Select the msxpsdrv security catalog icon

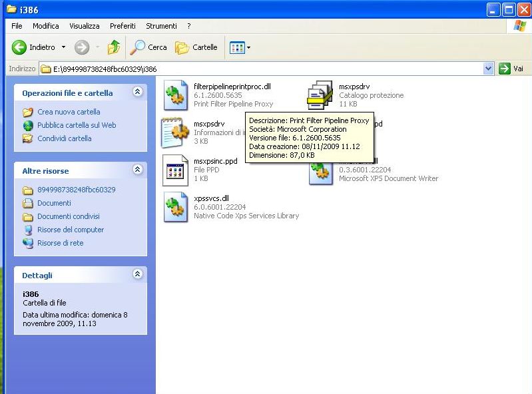tap(320, 95)
